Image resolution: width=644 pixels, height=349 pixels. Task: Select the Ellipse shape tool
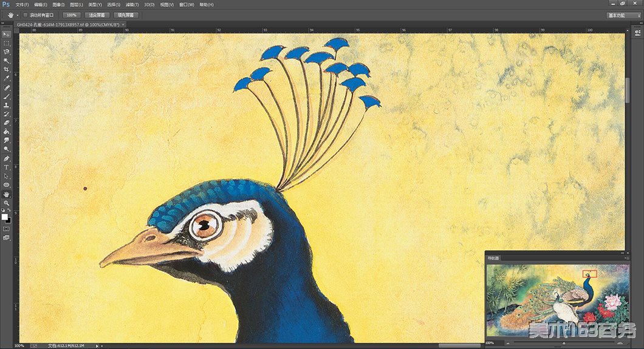pos(6,185)
